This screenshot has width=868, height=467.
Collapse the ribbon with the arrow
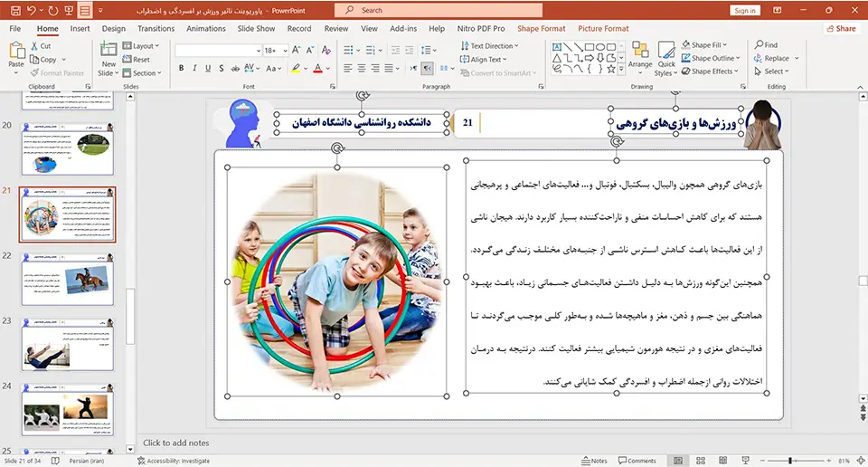point(860,87)
